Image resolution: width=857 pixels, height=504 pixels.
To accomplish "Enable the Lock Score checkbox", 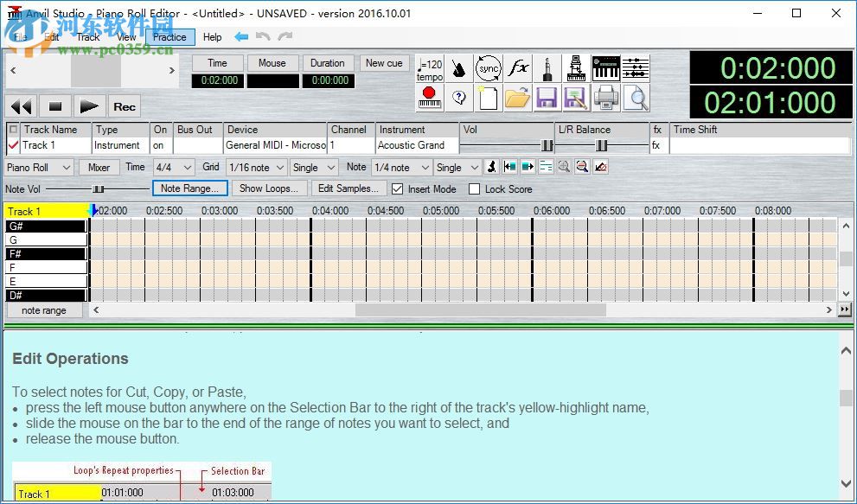I will pos(474,189).
